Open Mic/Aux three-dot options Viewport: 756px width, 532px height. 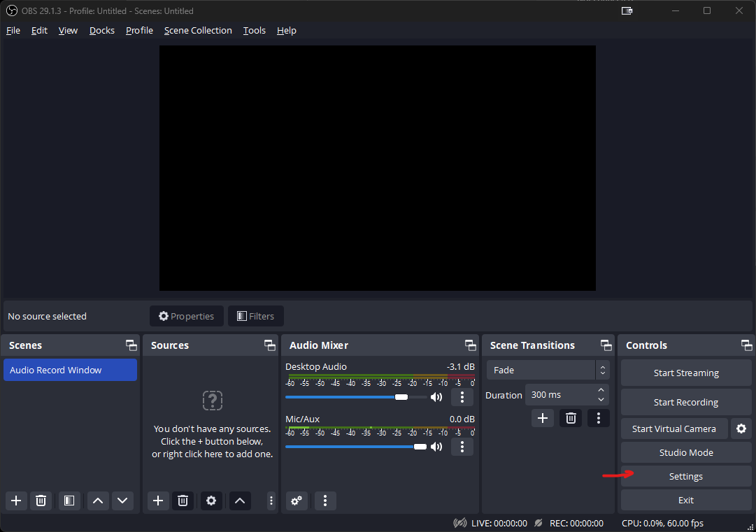(x=462, y=447)
